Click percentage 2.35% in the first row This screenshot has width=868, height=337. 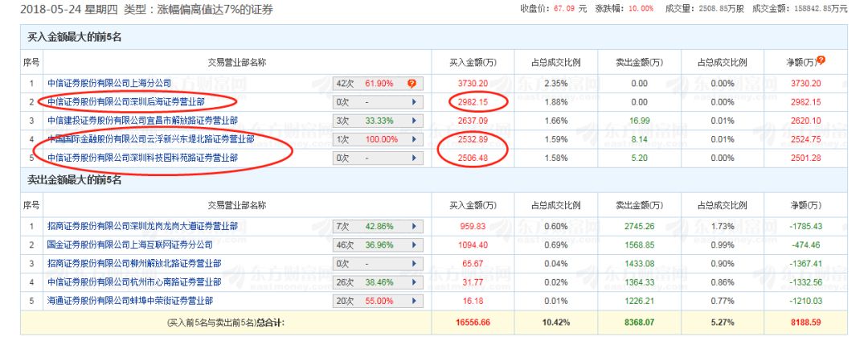coord(556,84)
